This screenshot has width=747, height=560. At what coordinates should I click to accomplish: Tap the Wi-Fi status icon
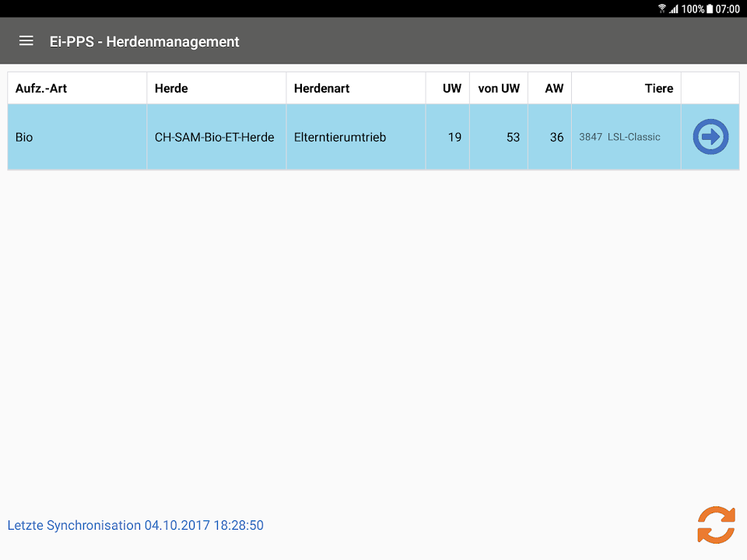coord(662,9)
